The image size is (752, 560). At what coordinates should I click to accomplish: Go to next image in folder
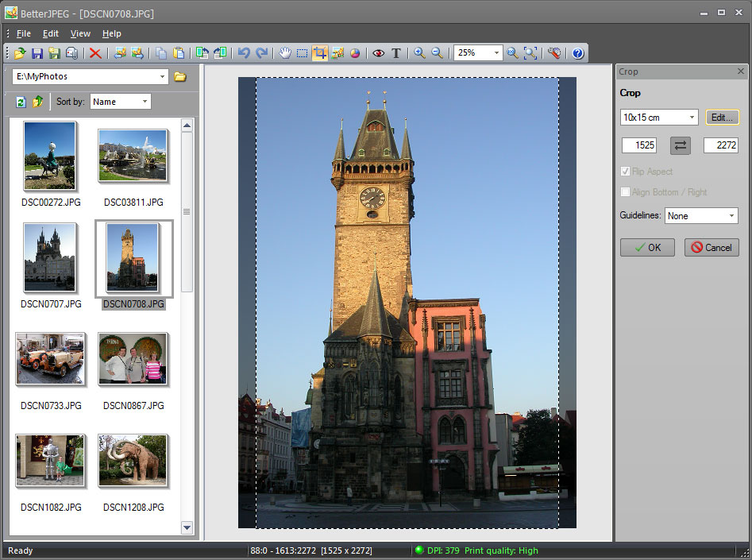click(137, 52)
